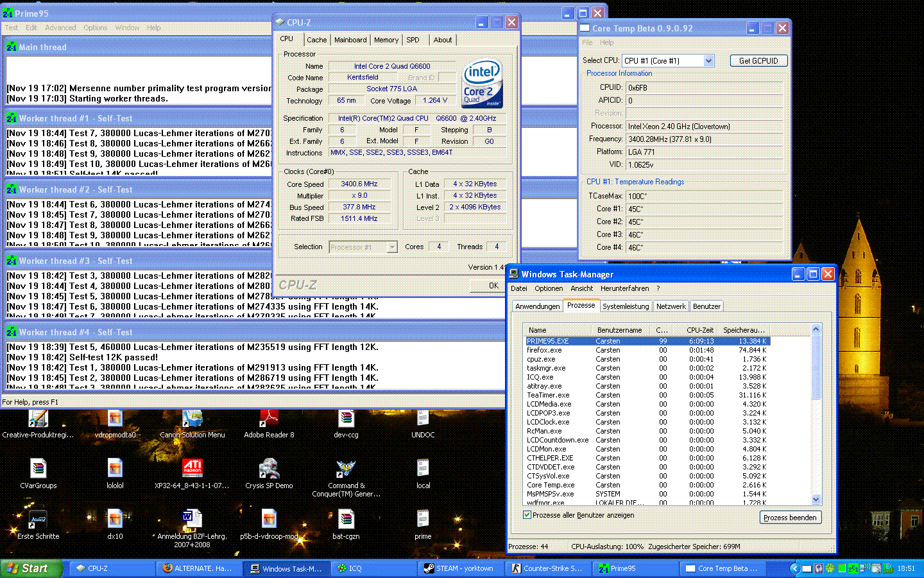Click the Windows Start button
This screenshot has width=924, height=578.
pyautogui.click(x=30, y=568)
